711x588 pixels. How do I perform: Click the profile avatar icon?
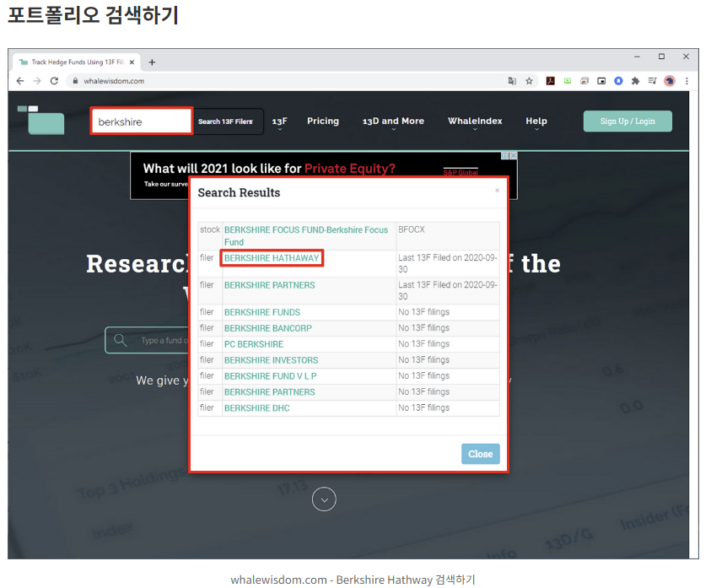pyautogui.click(x=670, y=81)
